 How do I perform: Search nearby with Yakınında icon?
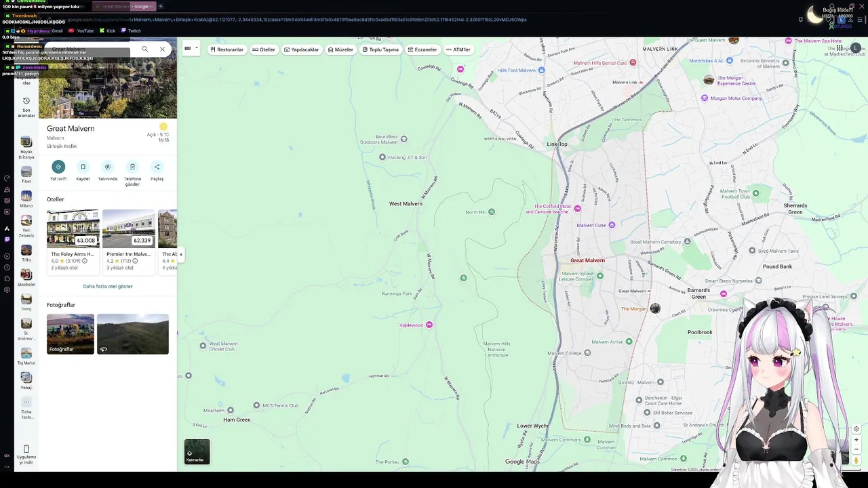[107, 167]
